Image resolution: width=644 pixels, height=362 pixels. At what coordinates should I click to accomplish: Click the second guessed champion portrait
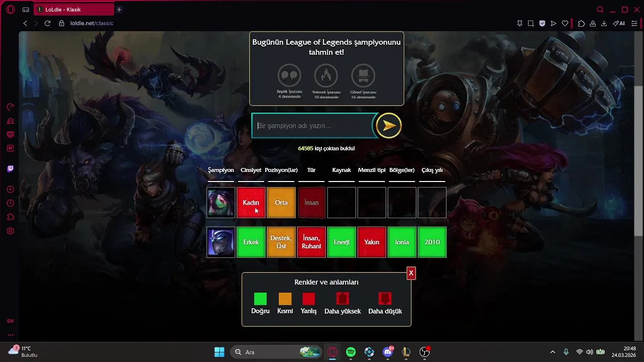tap(221, 242)
